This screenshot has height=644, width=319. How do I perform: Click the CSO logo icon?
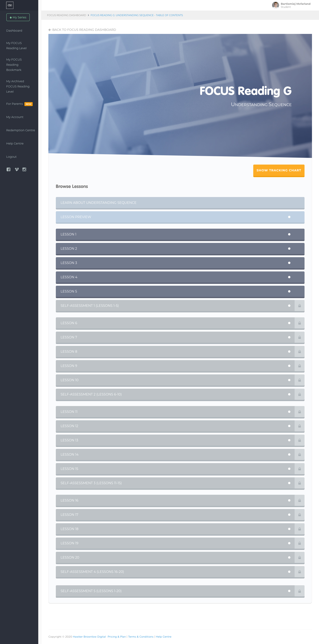coord(10,5)
